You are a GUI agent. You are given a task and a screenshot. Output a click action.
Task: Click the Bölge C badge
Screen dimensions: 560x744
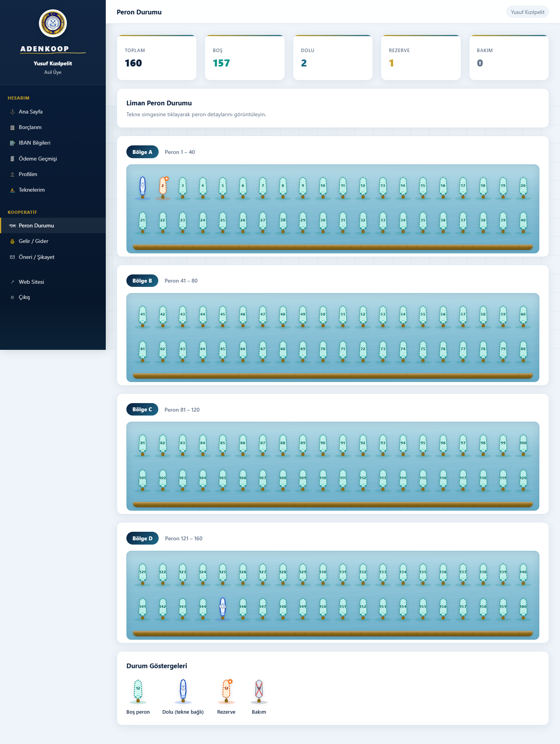(x=142, y=409)
